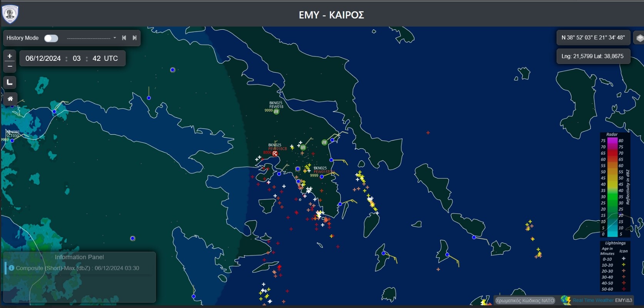Click the UTC label in time box
644x308 pixels.
pyautogui.click(x=111, y=59)
